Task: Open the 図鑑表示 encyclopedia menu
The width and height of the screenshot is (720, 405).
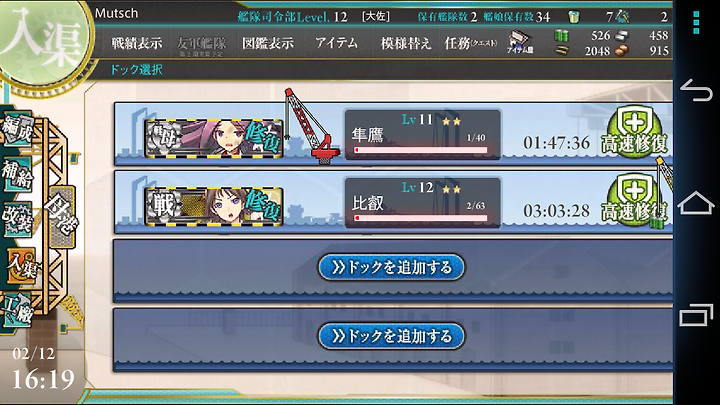Action: click(x=268, y=43)
